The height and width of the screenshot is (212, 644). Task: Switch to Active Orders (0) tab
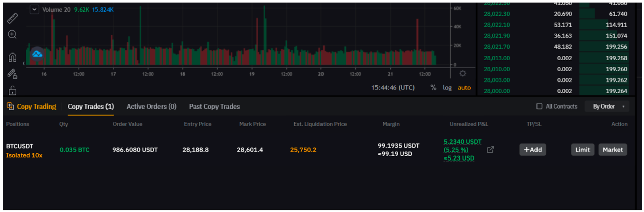151,107
